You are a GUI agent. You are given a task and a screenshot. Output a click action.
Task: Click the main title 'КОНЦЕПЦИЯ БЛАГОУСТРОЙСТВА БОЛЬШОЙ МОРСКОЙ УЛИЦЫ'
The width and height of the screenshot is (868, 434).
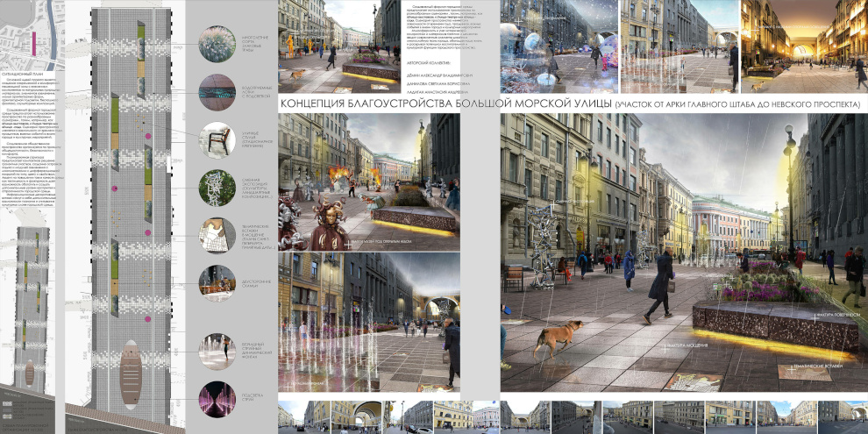tap(443, 106)
